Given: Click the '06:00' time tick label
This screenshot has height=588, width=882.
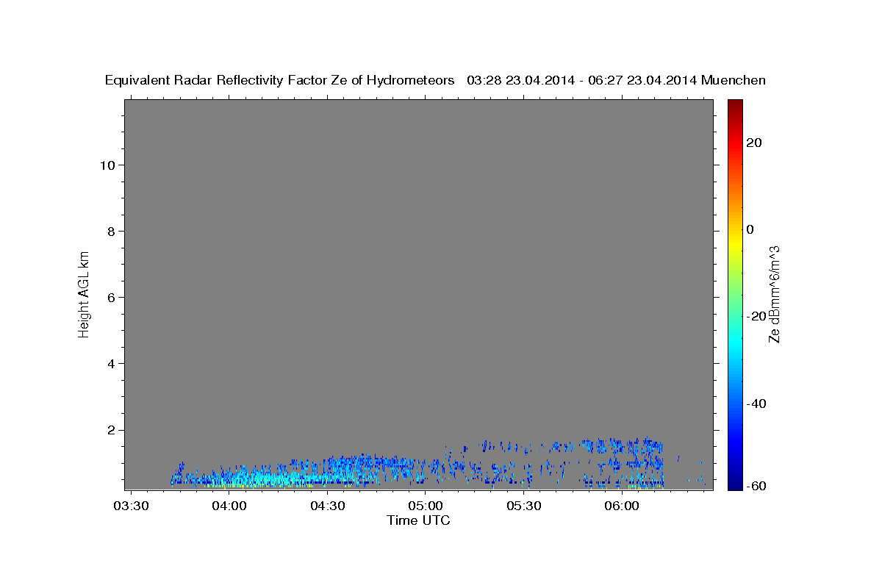Looking at the screenshot, I should point(621,506).
